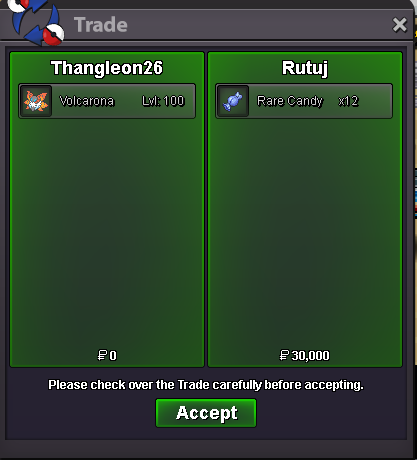Select the Volcarona name text
The image size is (417, 460).
click(87, 101)
